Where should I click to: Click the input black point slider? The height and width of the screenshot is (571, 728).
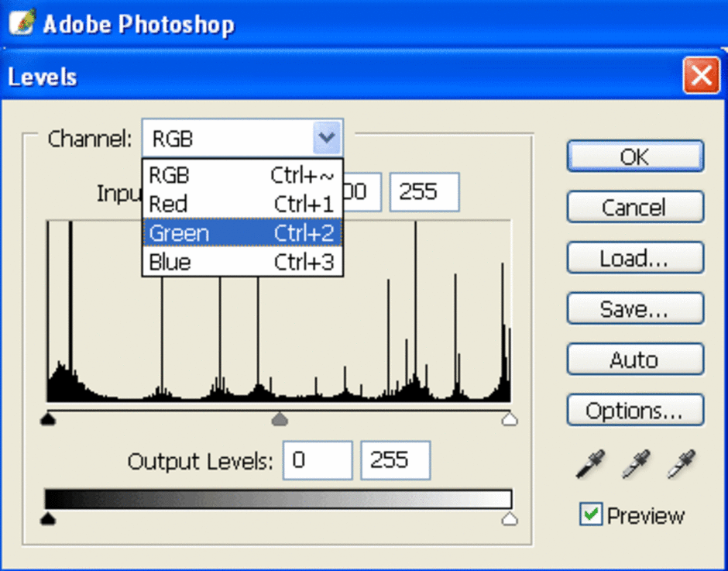pyautogui.click(x=48, y=419)
